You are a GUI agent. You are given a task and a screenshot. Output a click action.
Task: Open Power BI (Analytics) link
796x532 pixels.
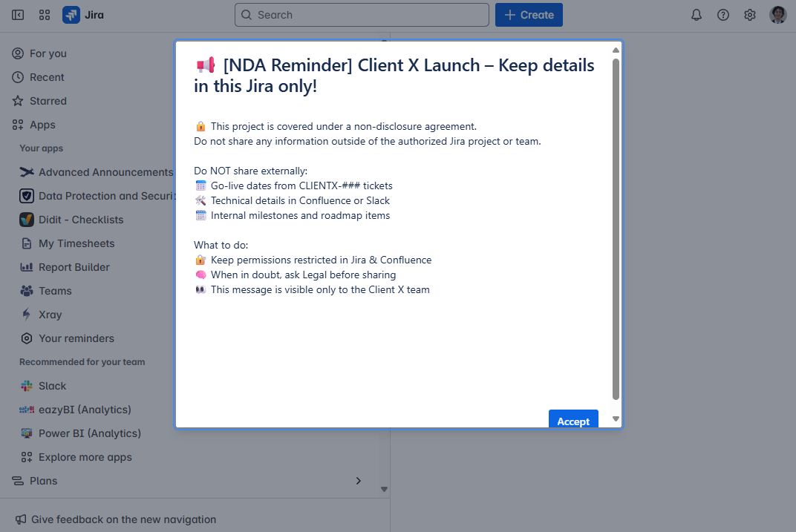(x=90, y=433)
